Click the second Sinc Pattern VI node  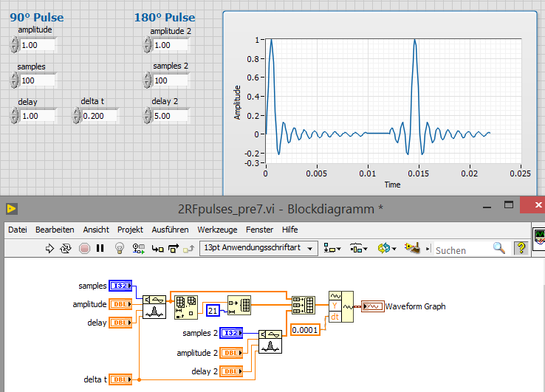(270, 342)
